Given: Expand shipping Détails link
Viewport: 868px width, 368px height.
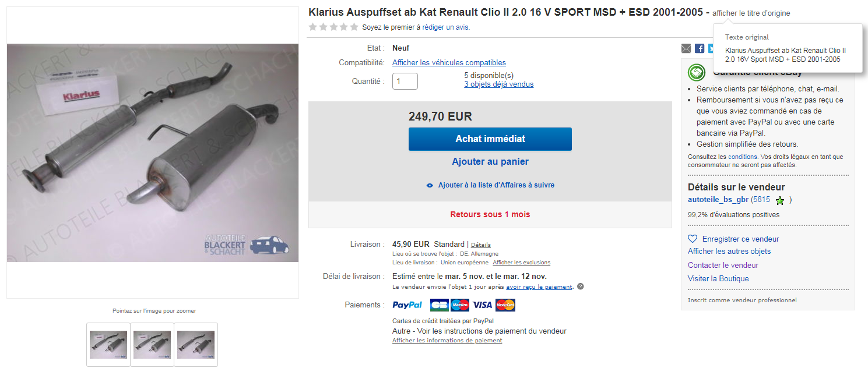Looking at the screenshot, I should click(481, 245).
